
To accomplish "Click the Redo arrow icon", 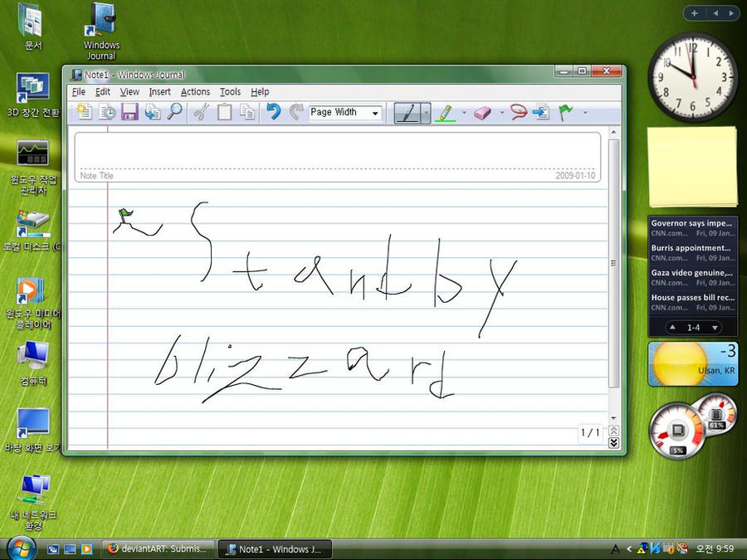I will tap(296, 112).
